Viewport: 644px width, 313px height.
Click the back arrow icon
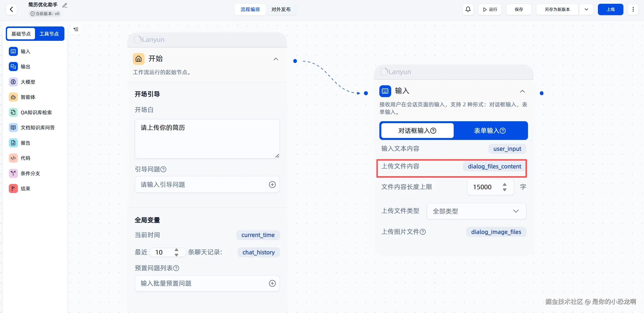(11, 10)
